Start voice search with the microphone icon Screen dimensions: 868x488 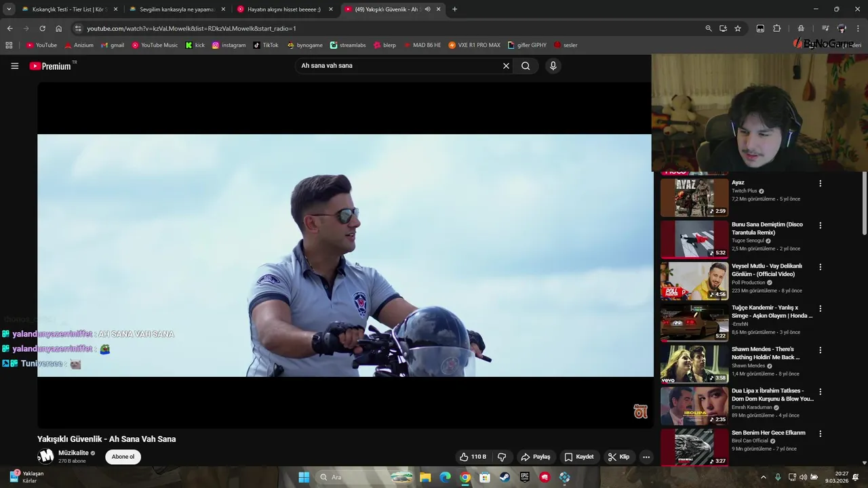553,66
